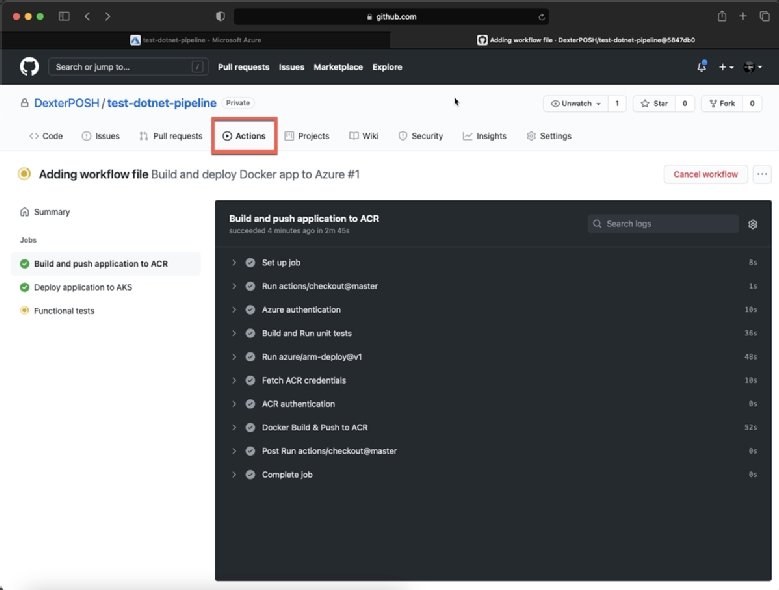The image size is (779, 590).
Task: Expand the Complete job step
Action: point(493,475)
